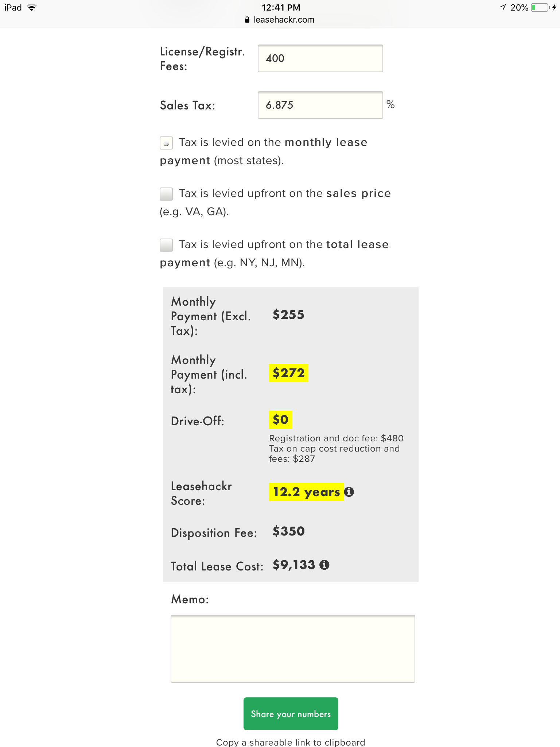The height and width of the screenshot is (747, 560).
Task: Tap the battery icon in status bar
Action: click(540, 8)
